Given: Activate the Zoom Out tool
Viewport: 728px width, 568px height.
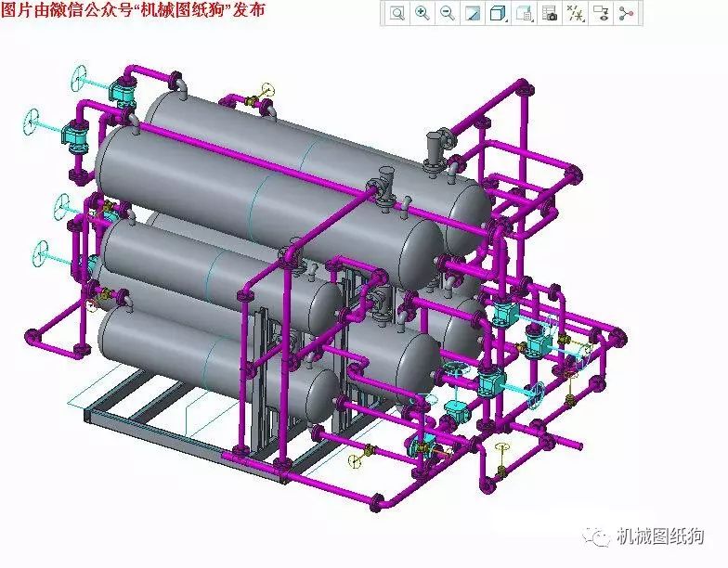Looking at the screenshot, I should coord(448,13).
